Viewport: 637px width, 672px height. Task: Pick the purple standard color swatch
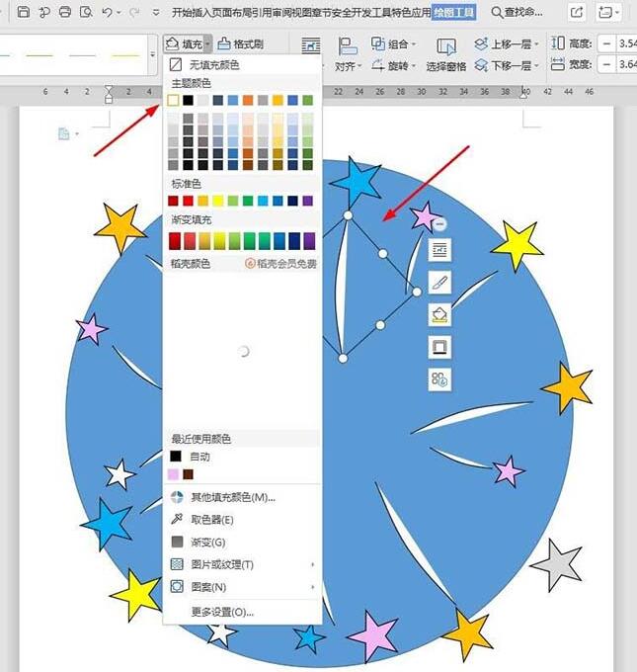[307, 201]
